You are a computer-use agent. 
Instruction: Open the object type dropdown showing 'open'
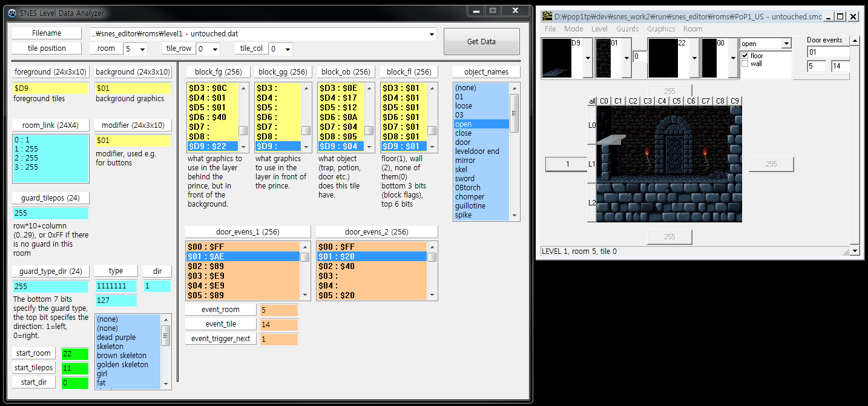(x=786, y=44)
